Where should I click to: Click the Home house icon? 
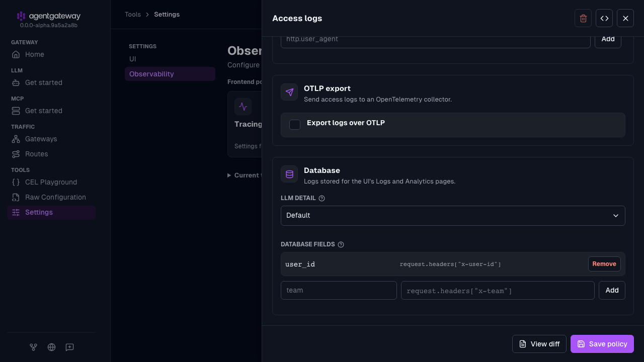tap(16, 54)
